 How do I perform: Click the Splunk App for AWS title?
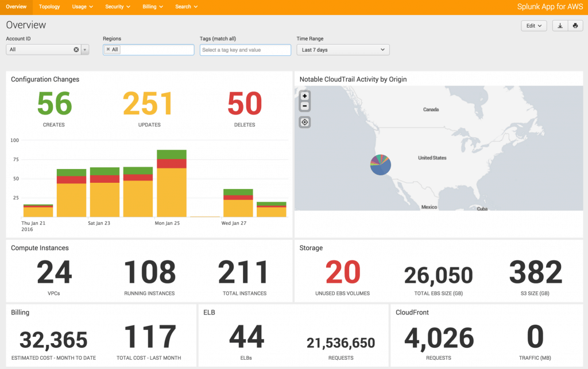coord(550,7)
